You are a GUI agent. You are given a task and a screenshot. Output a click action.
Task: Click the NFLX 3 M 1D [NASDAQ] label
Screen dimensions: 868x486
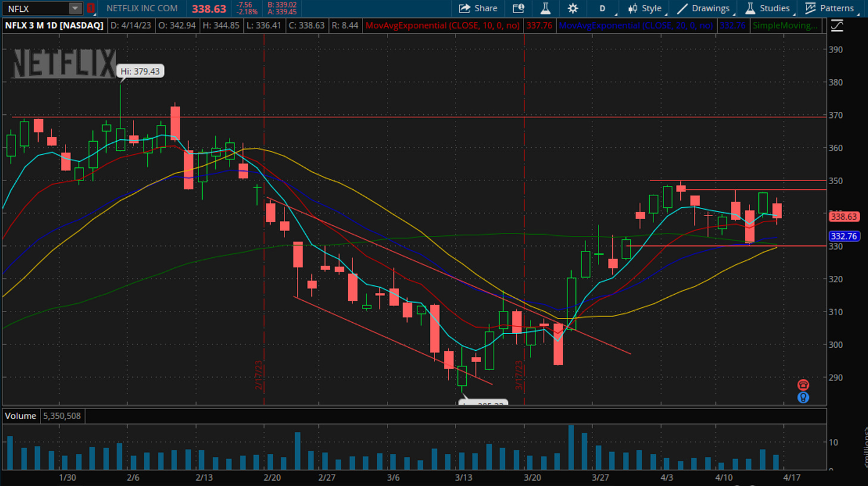(x=54, y=26)
